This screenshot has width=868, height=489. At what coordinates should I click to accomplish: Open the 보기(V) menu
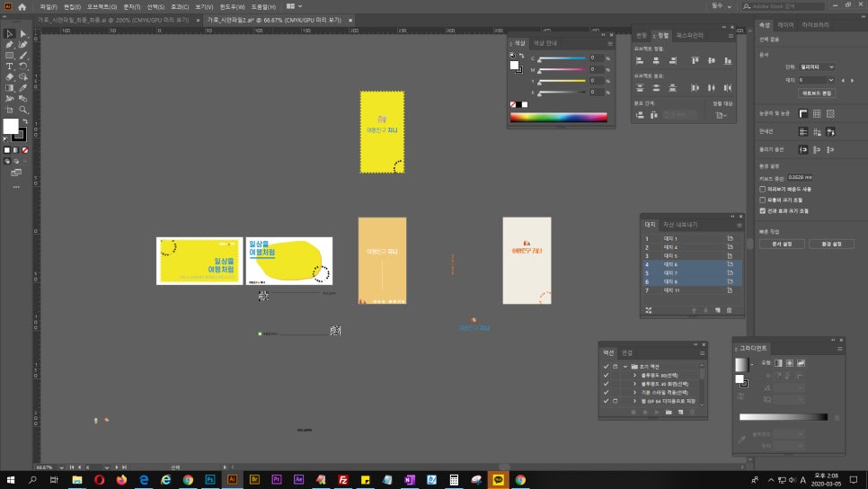204,6
